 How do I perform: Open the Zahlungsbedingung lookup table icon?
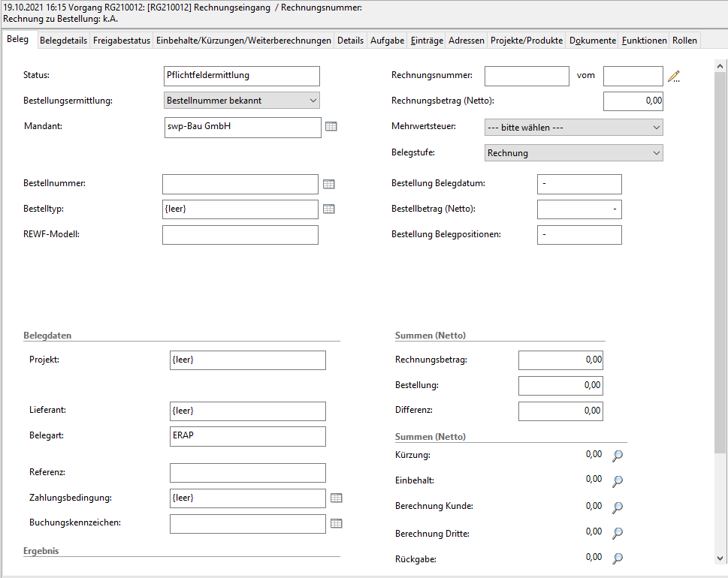point(336,498)
